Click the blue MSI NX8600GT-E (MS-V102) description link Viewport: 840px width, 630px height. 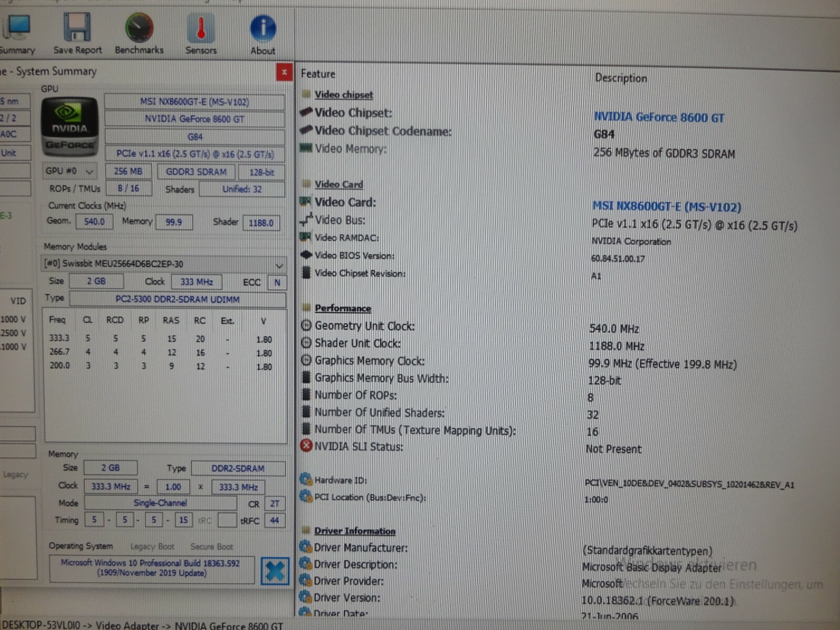tap(667, 207)
